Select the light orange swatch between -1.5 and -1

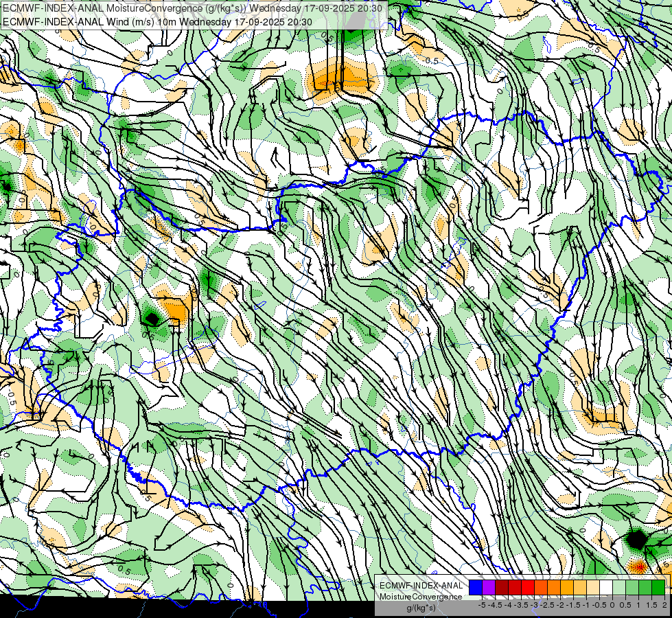[x=580, y=588]
